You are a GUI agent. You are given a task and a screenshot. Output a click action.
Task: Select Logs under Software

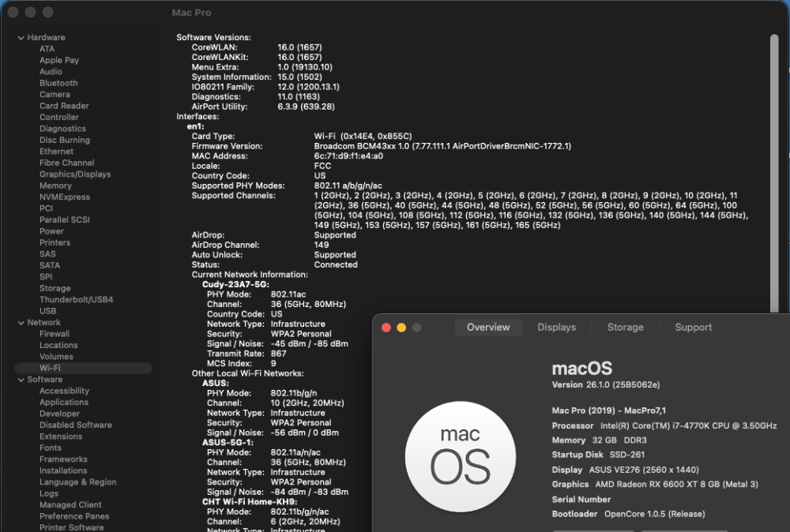(49, 494)
